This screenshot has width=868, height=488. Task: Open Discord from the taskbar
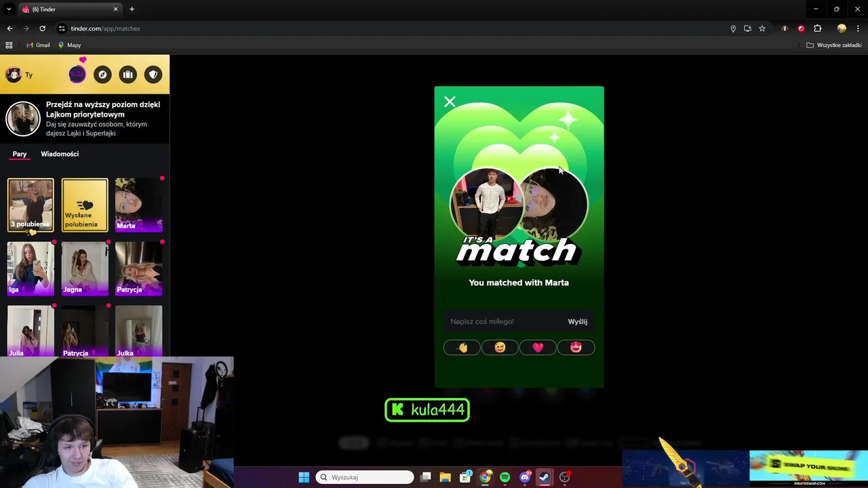[525, 477]
